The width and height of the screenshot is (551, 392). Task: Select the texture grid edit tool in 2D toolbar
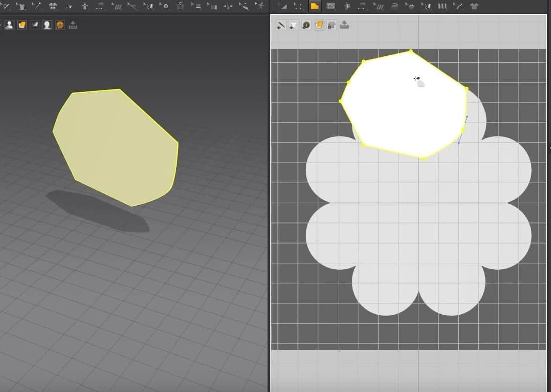click(379, 6)
